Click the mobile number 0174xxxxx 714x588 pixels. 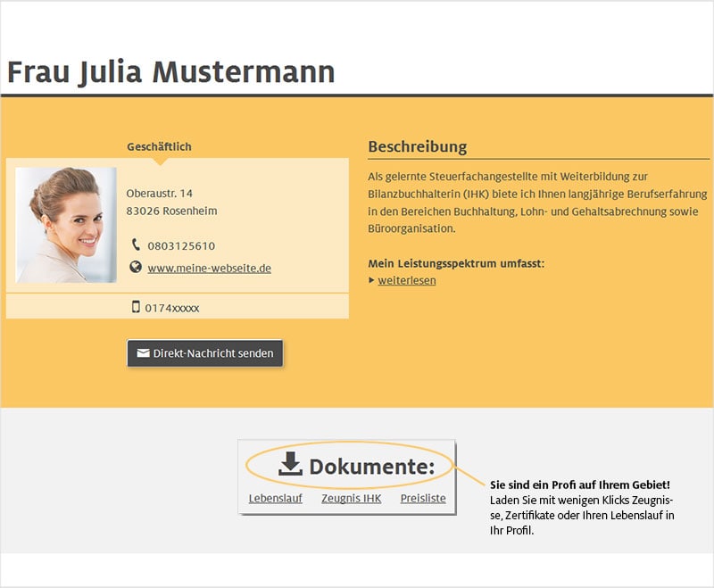coord(172,308)
